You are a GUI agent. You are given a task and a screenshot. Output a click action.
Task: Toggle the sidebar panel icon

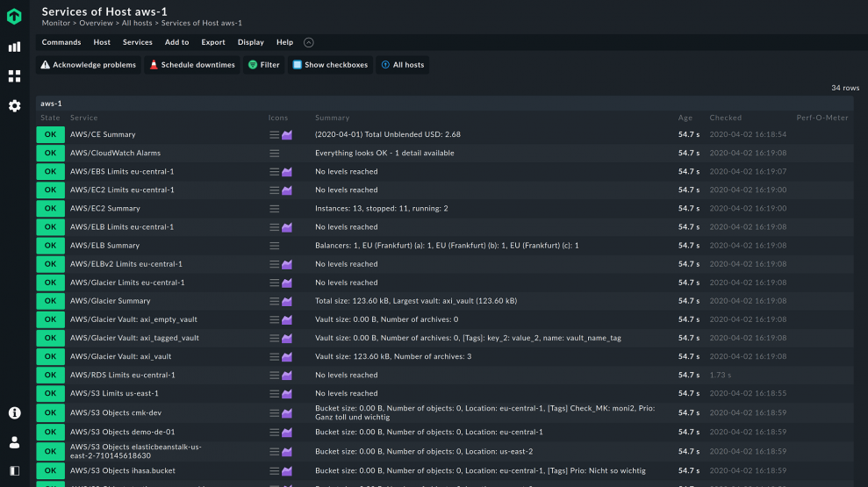[14, 471]
